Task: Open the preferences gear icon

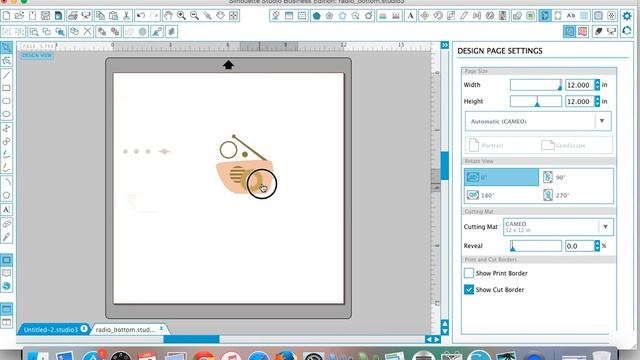Action: pyautogui.click(x=627, y=16)
